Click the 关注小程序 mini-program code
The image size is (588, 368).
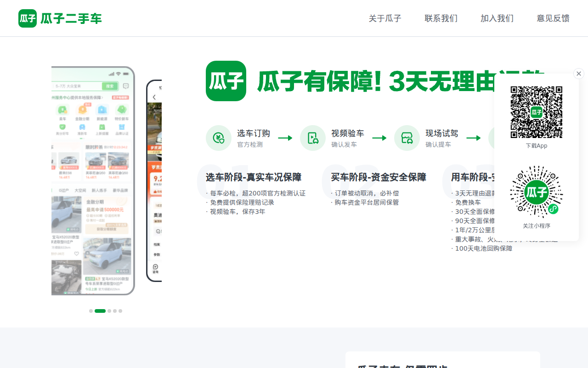537,192
